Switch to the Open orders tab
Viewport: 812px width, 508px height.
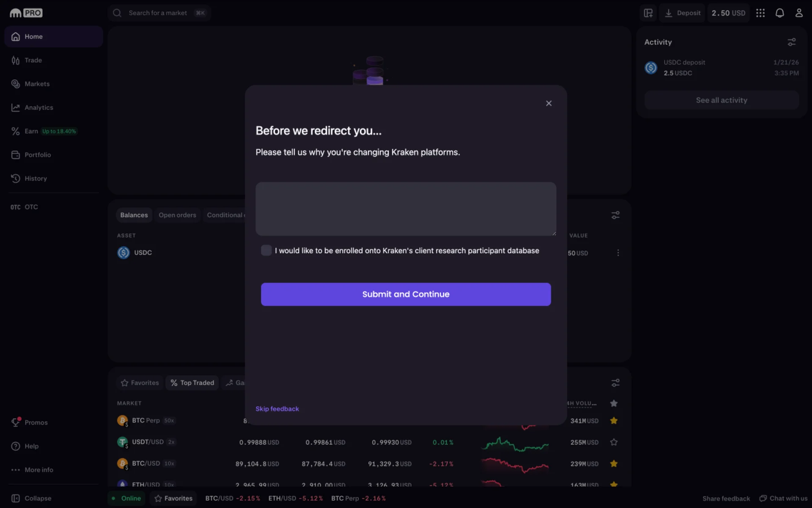coord(177,215)
